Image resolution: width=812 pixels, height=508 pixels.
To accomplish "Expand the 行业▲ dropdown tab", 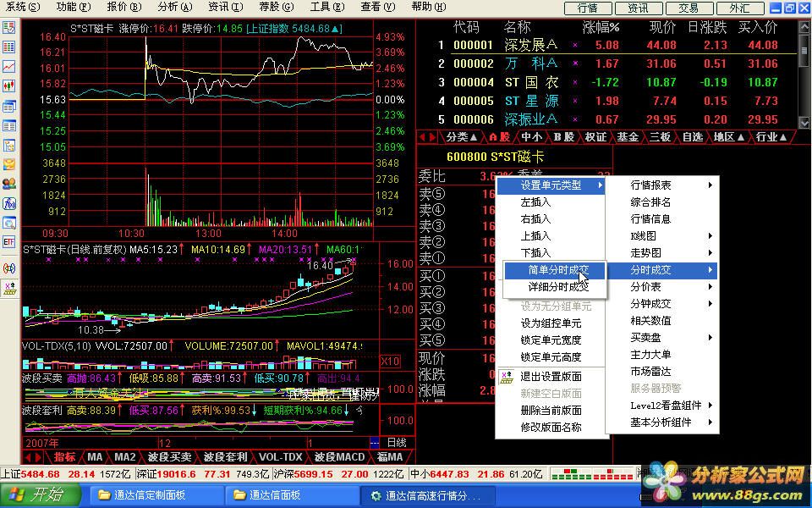I will click(771, 137).
